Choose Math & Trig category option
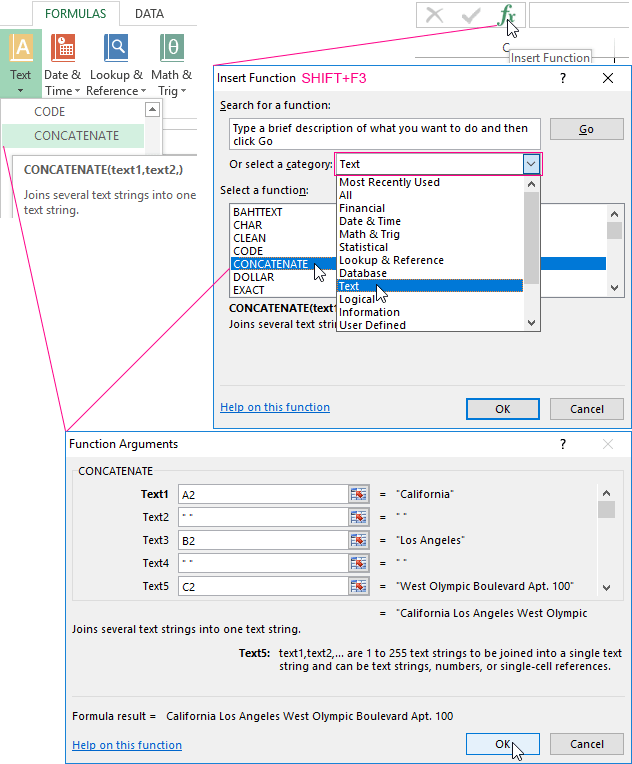The height and width of the screenshot is (764, 632). pyautogui.click(x=430, y=234)
